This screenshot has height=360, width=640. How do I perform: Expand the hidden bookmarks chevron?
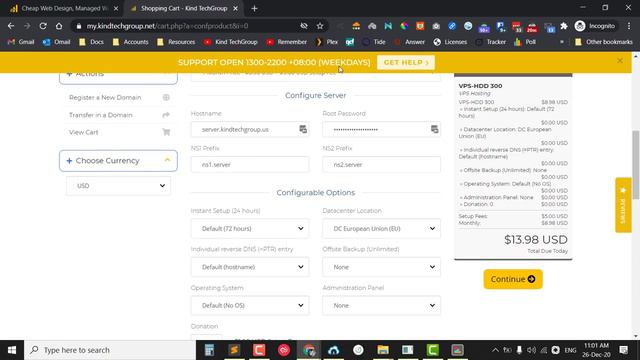tap(562, 42)
